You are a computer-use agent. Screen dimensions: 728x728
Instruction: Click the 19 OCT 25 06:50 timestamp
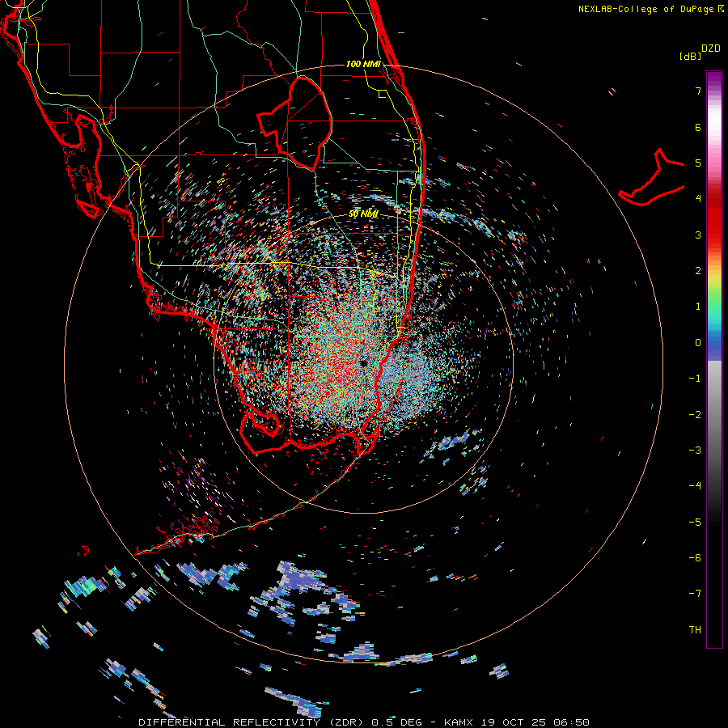(x=535, y=722)
